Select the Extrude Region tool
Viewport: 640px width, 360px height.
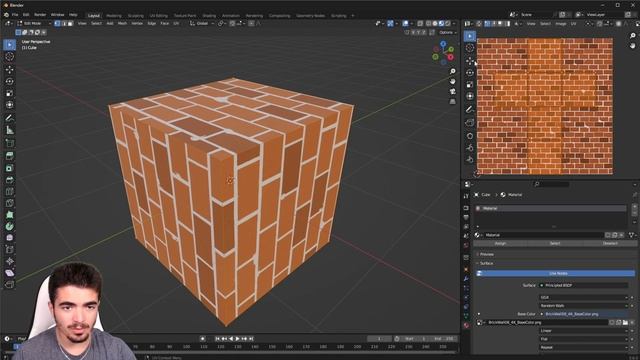coord(9,156)
